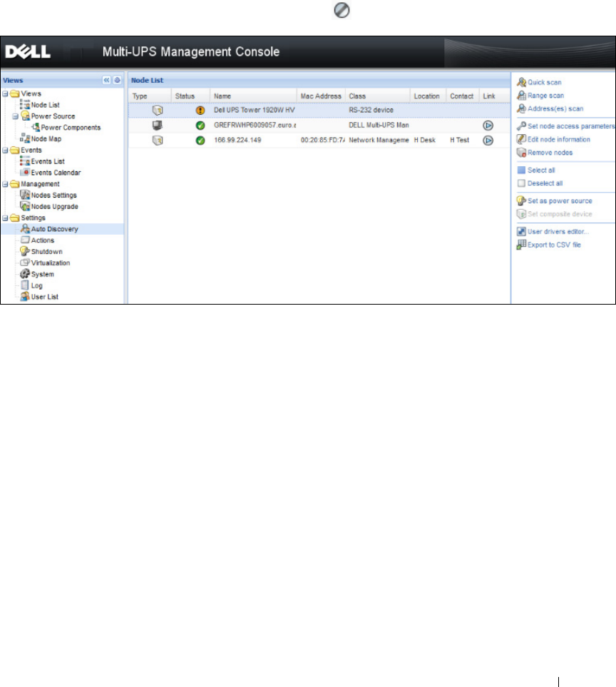Screen dimensions: 616x687
Task: Open Node List in the tree
Action: (x=45, y=105)
